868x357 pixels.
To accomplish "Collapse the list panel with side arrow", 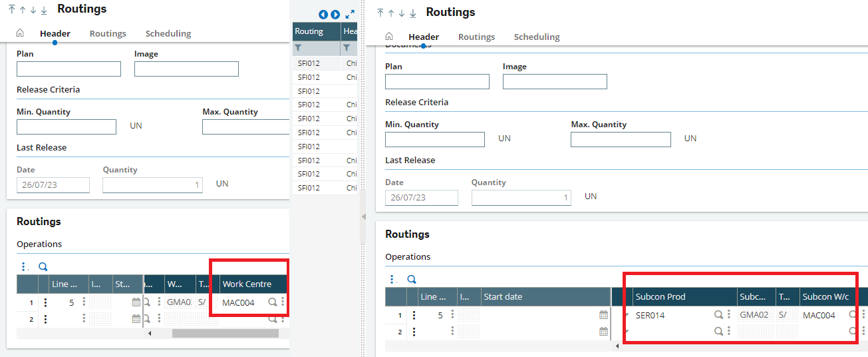I will tap(363, 217).
